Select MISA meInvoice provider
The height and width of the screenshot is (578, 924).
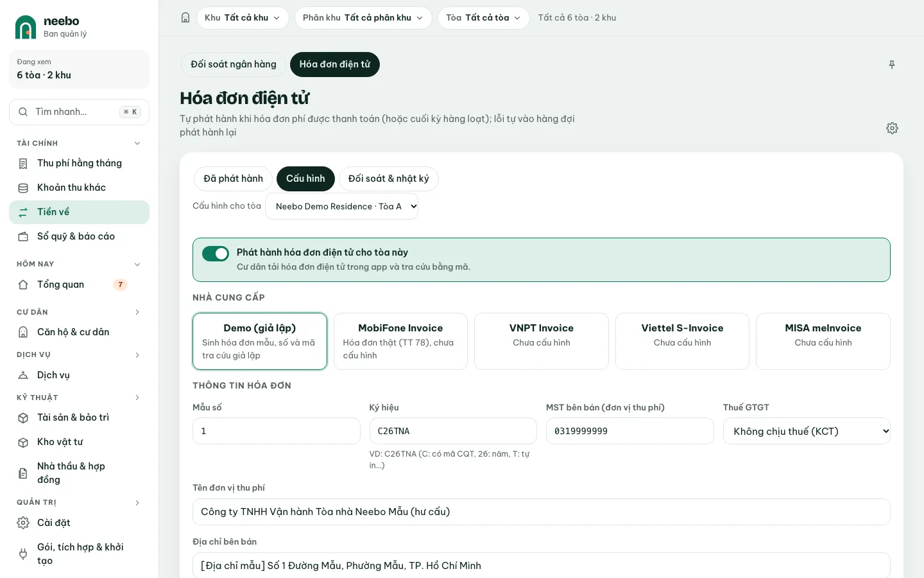tap(823, 342)
